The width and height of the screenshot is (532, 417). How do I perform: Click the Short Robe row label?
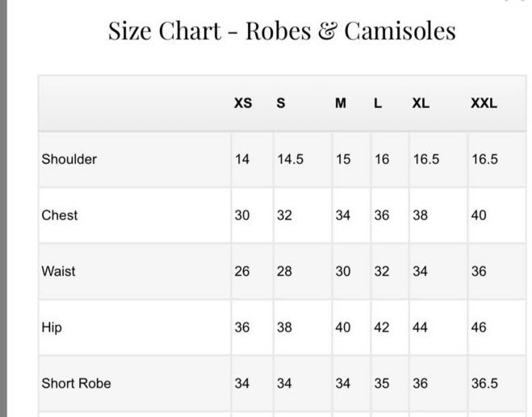(x=76, y=383)
